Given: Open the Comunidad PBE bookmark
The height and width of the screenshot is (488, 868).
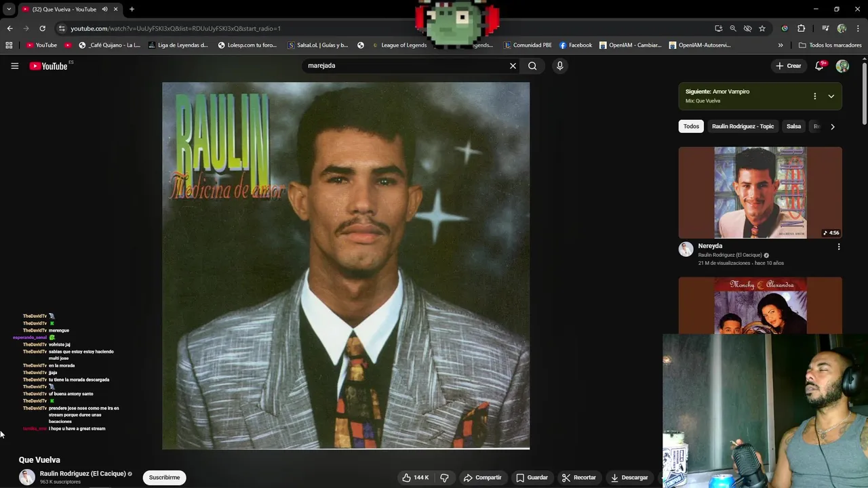Looking at the screenshot, I should [x=528, y=45].
